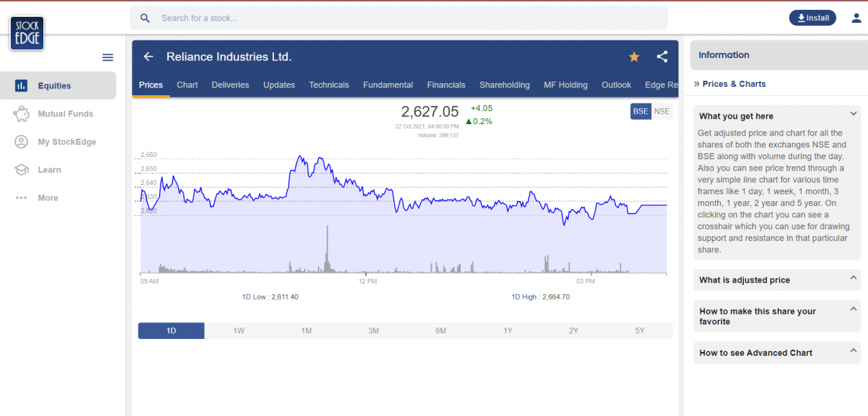868x416 pixels.
Task: Open the Chart tab
Action: point(187,85)
